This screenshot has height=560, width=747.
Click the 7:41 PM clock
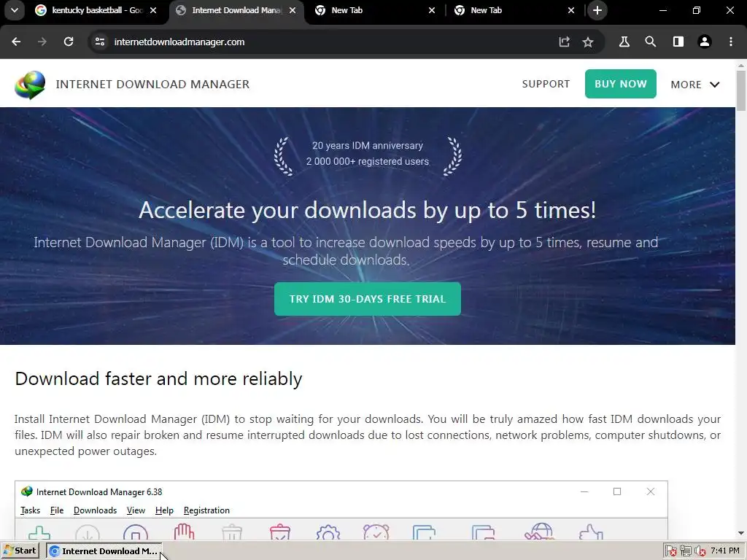click(x=725, y=551)
